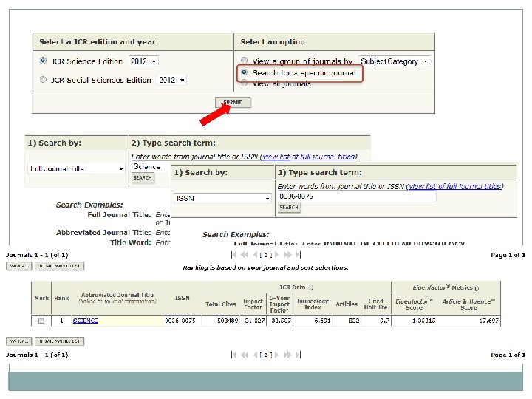The height and width of the screenshot is (399, 532).
Task: Click Update Marked List above the table
Action: [x=59, y=266]
